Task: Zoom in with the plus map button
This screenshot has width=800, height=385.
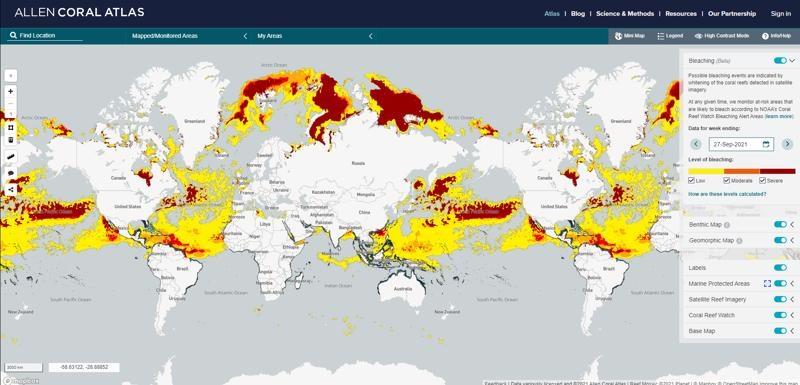Action: (11, 91)
